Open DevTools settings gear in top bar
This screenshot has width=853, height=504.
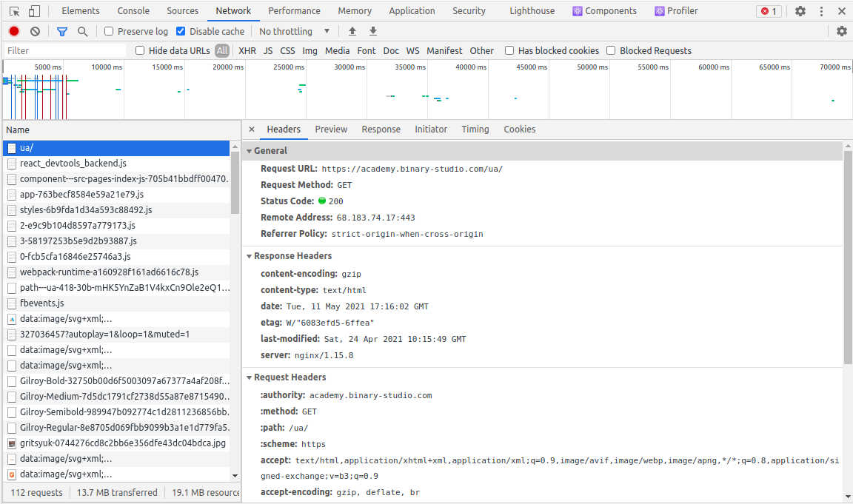[x=800, y=11]
